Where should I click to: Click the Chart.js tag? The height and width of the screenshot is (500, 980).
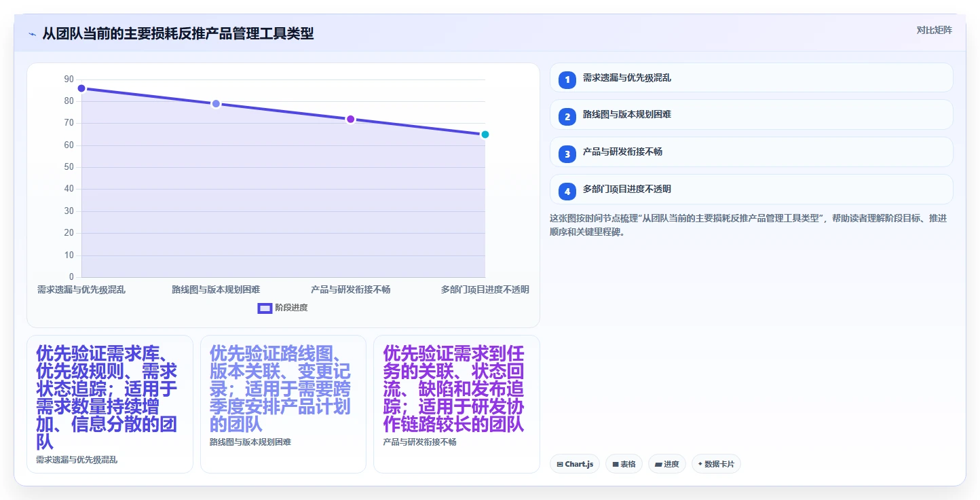pos(575,464)
